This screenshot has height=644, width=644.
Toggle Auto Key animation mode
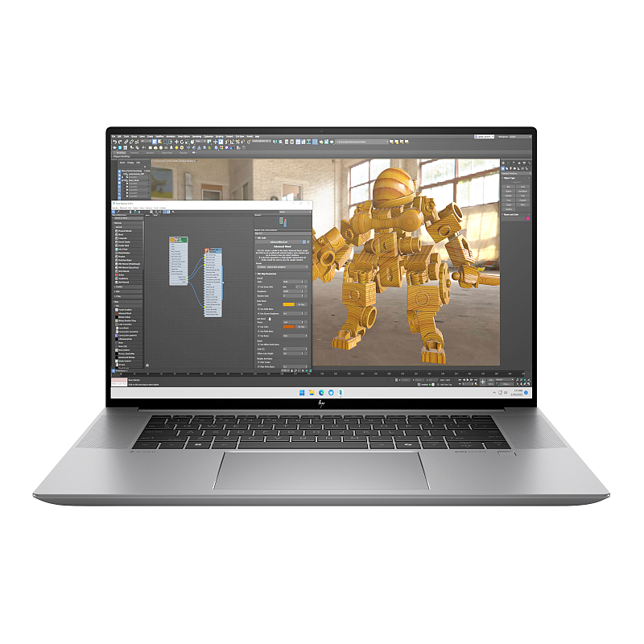(490, 380)
